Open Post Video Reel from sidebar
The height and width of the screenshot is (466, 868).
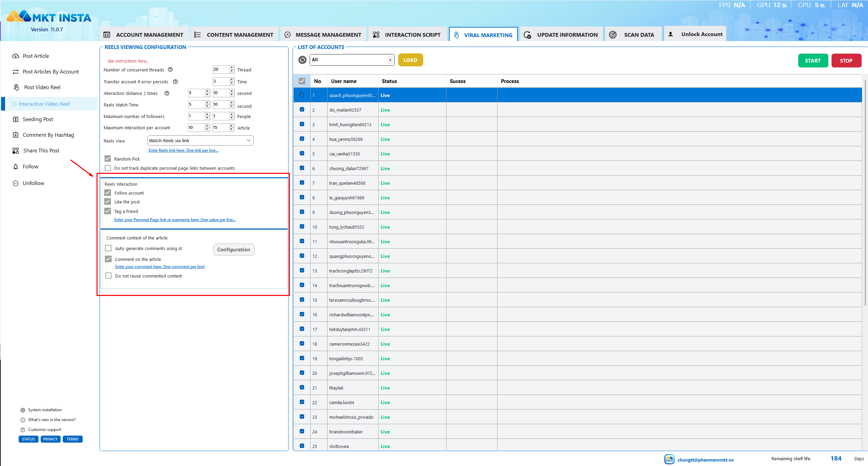pos(42,87)
